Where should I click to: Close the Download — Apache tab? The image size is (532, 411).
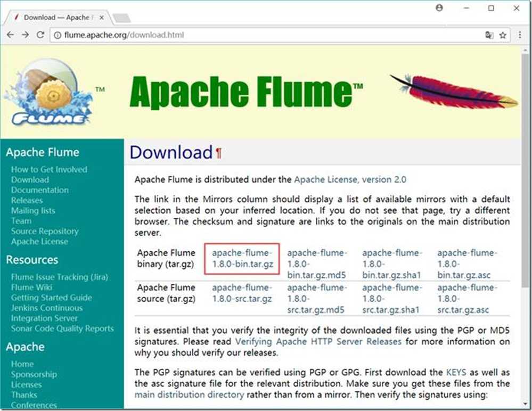click(x=101, y=18)
